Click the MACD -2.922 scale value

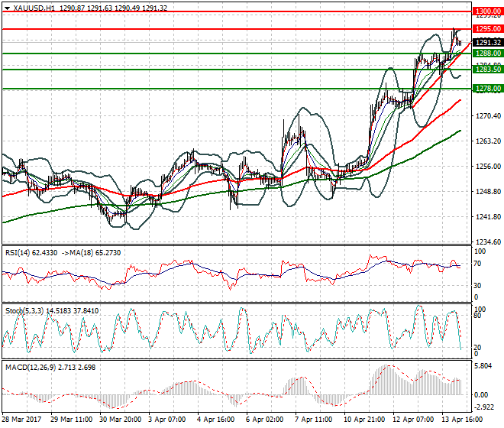[484, 407]
